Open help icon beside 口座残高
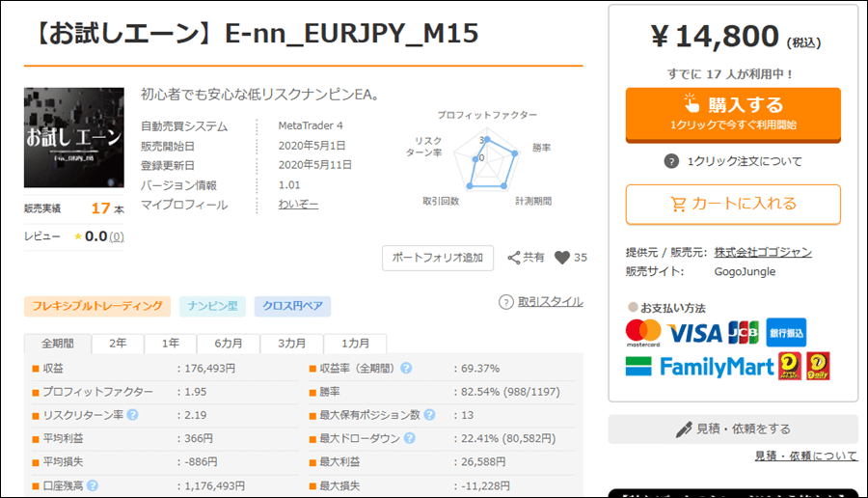The image size is (868, 498). pos(93,485)
